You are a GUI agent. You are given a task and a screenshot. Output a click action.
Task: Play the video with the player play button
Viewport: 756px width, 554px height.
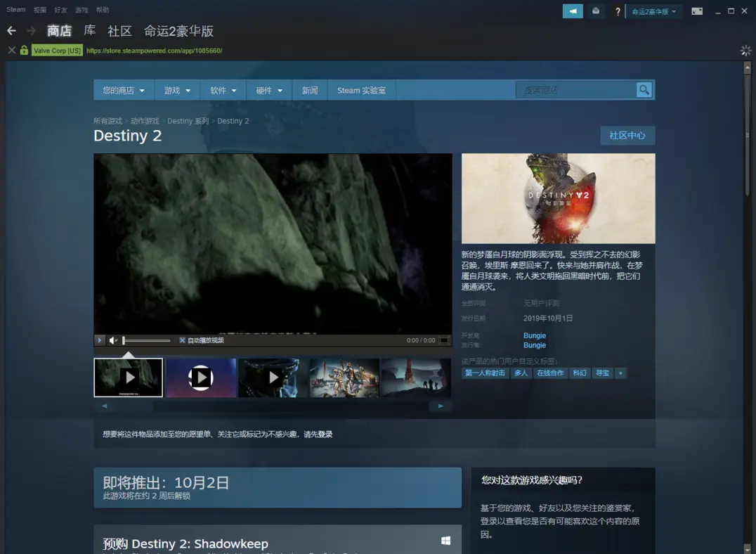point(100,340)
